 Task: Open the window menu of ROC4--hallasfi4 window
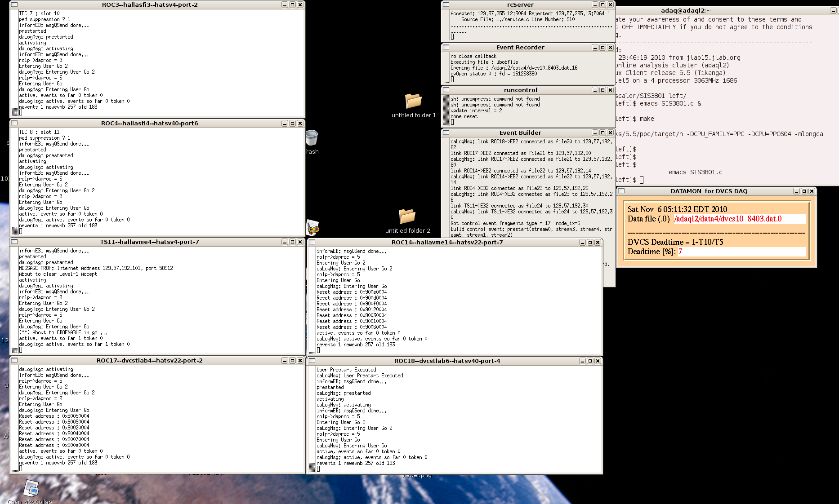coord(14,123)
